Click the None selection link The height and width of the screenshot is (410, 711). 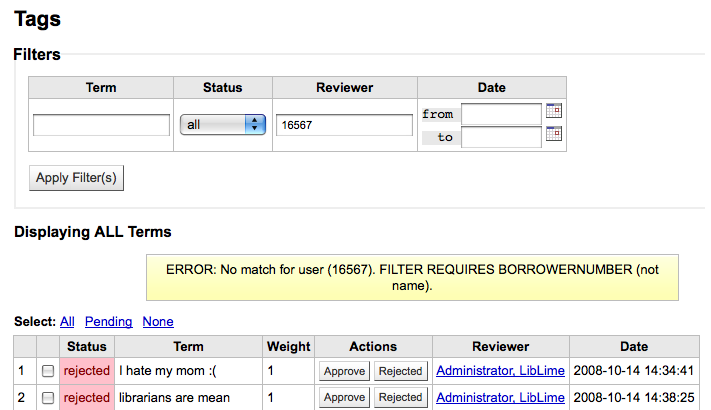[158, 322]
